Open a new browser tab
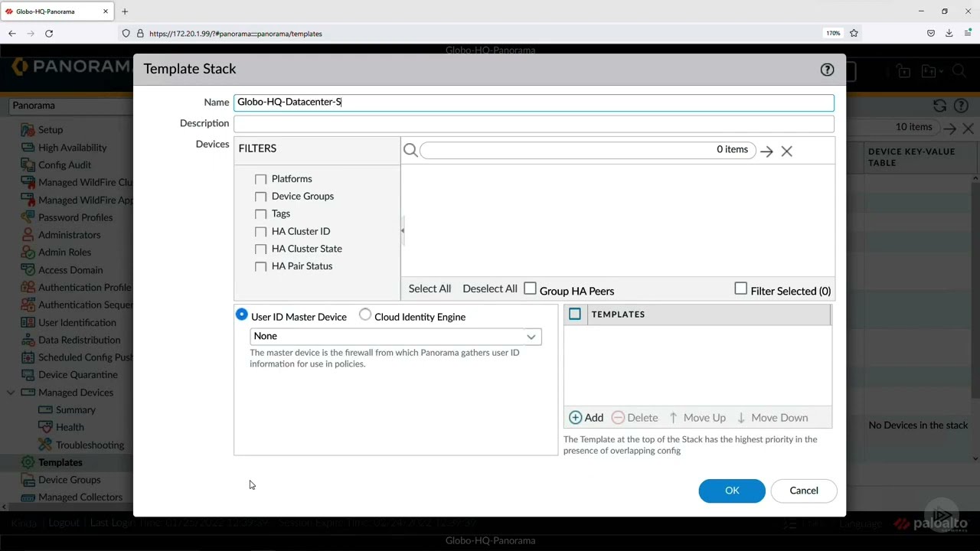 click(x=125, y=11)
